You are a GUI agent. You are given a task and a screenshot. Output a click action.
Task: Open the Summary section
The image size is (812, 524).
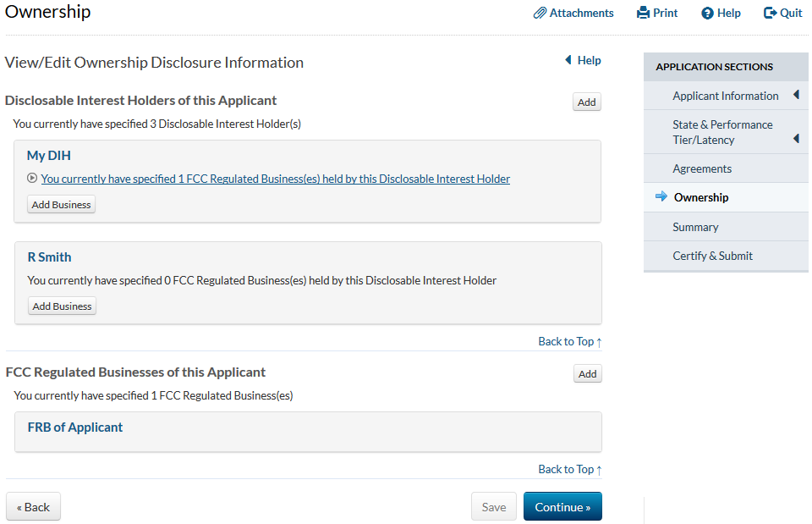[695, 227]
